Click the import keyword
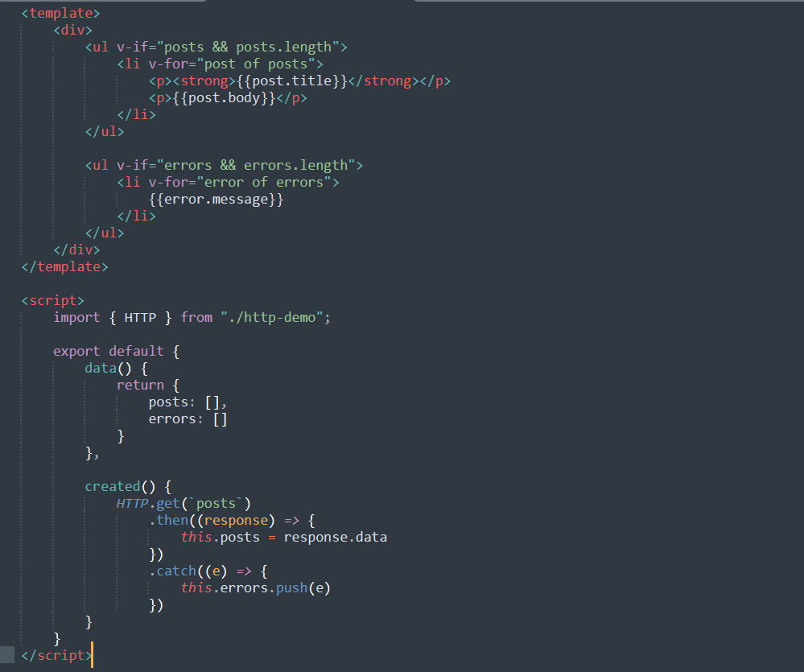This screenshot has width=804, height=672. pos(76,318)
